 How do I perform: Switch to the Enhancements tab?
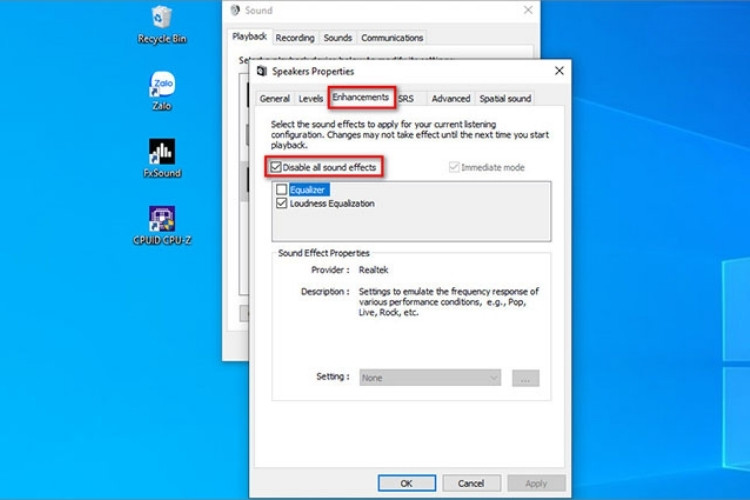361,97
